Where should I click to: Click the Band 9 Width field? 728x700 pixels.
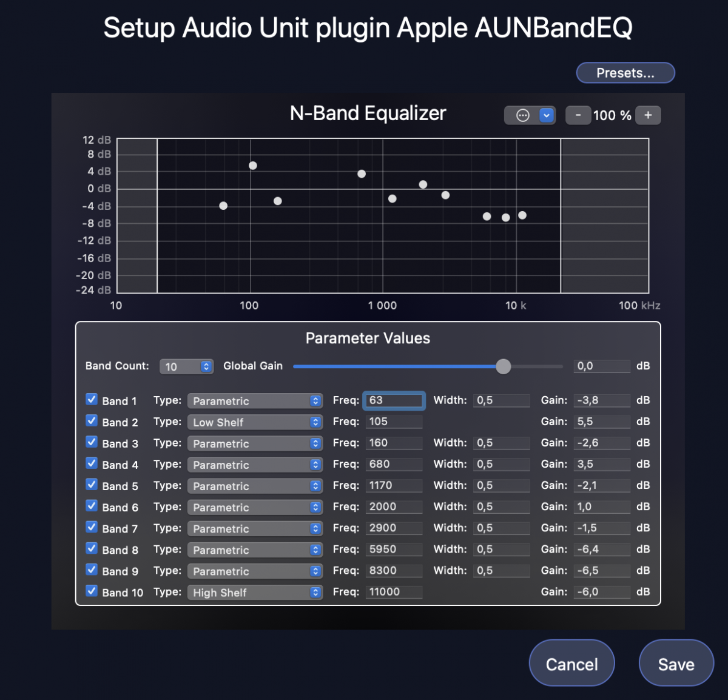pos(502,570)
